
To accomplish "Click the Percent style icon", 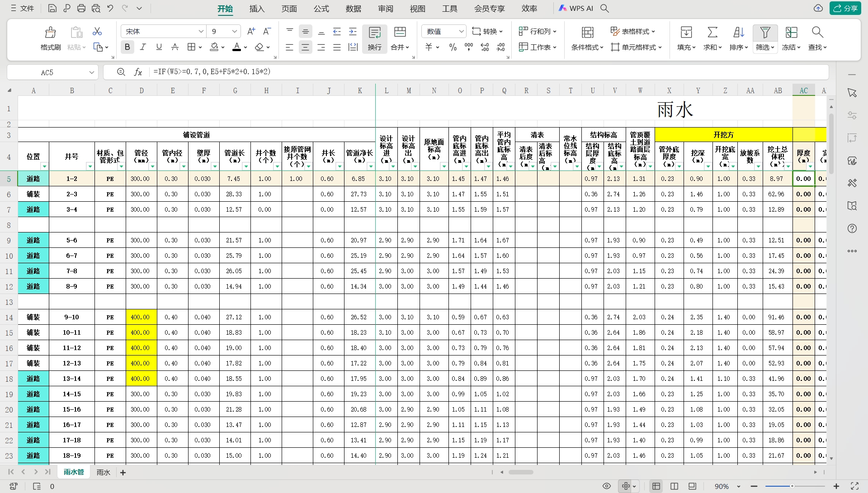I will click(x=453, y=47).
